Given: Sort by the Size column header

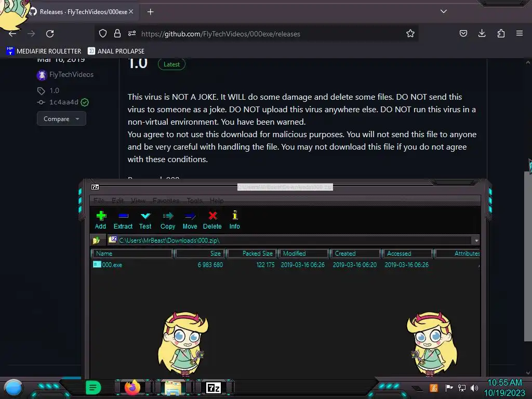Looking at the screenshot, I should coord(199,254).
